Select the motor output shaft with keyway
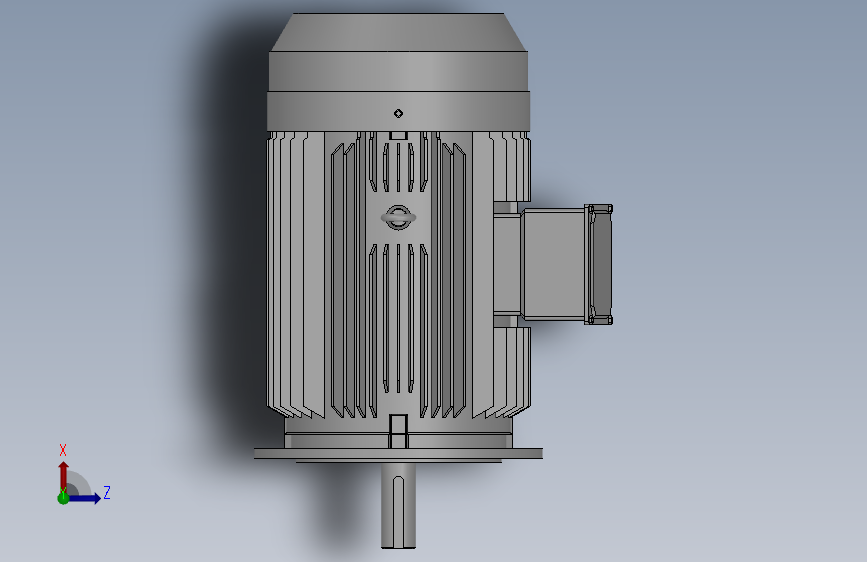This screenshot has width=867, height=562. tap(398, 506)
